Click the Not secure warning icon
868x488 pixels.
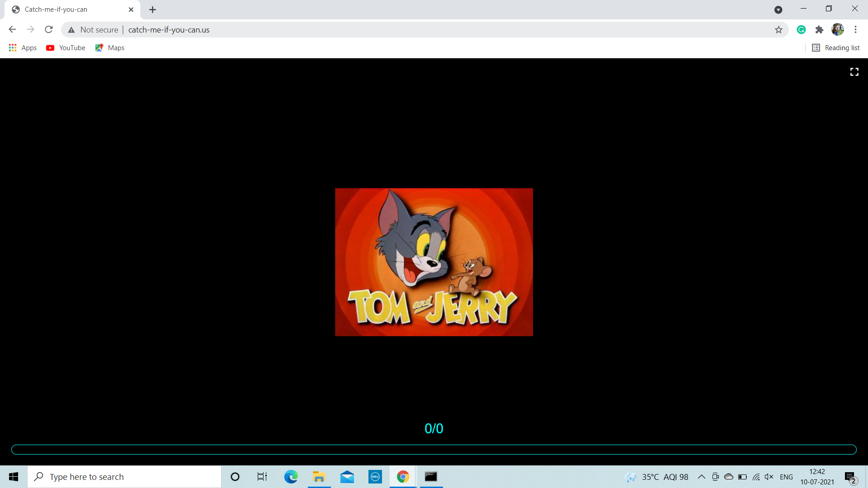click(x=71, y=30)
